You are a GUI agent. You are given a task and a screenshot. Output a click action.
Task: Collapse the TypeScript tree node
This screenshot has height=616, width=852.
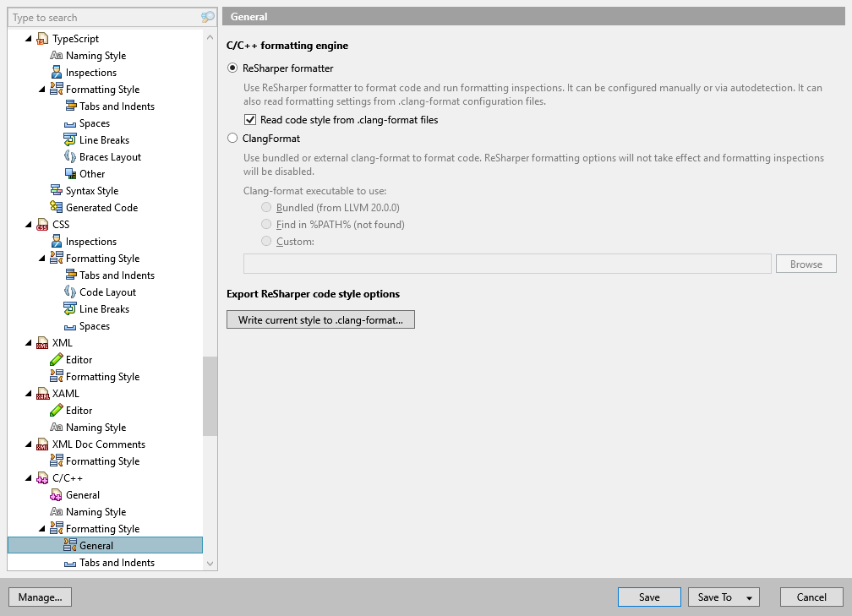(29, 38)
